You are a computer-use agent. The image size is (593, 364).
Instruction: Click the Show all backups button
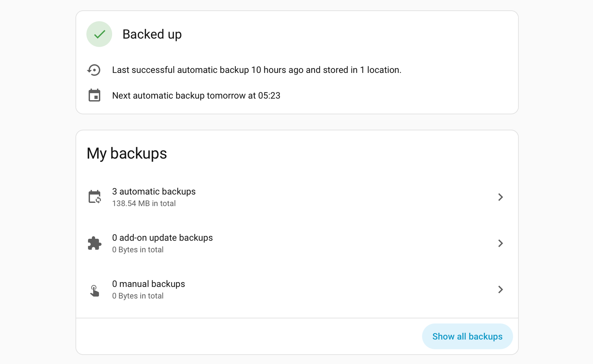coord(467,336)
